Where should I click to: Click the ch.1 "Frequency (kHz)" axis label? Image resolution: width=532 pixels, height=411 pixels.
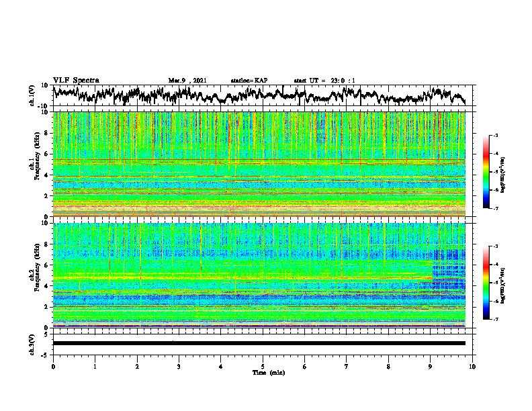[37, 156]
